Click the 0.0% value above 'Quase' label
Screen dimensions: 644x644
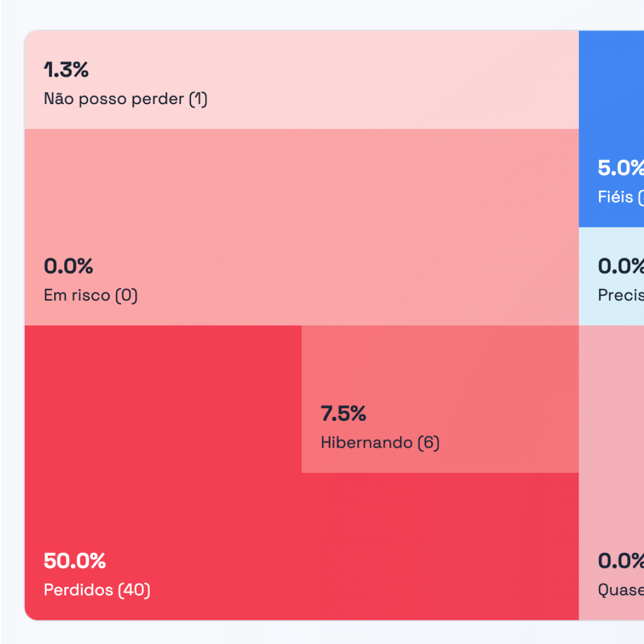[x=620, y=561]
